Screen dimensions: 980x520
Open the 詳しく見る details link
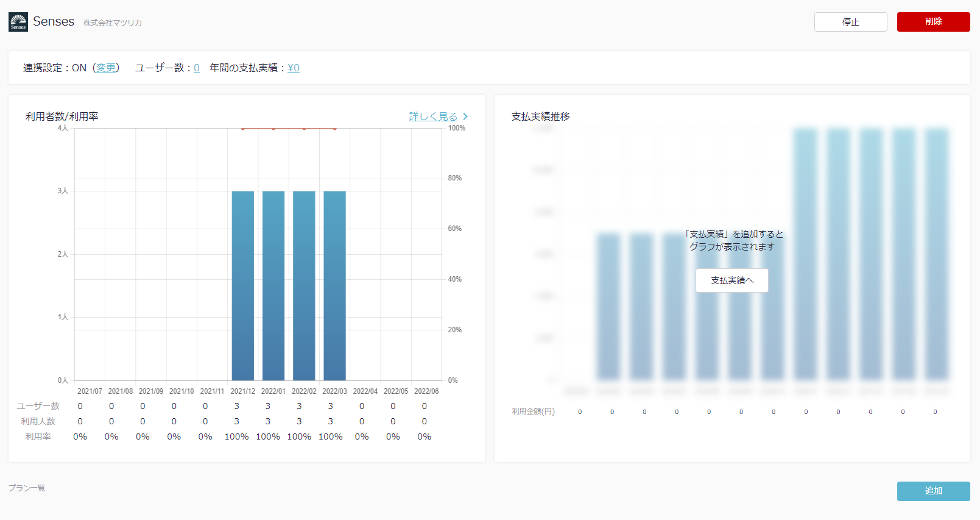pos(433,116)
